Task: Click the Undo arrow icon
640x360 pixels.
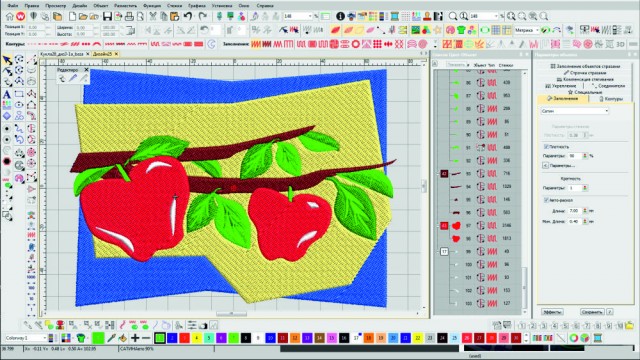Action: click(188, 16)
